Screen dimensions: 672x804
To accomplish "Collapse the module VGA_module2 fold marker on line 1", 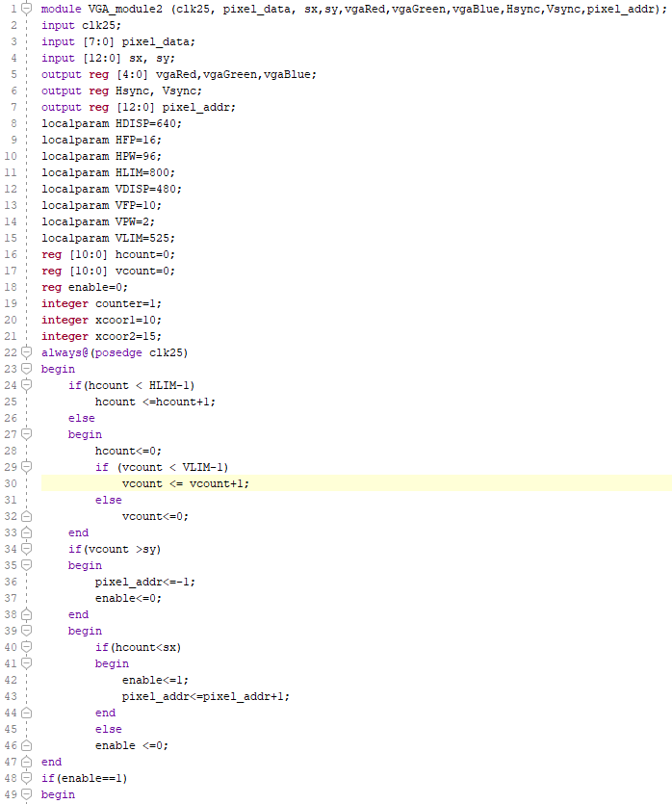I will [27, 9].
